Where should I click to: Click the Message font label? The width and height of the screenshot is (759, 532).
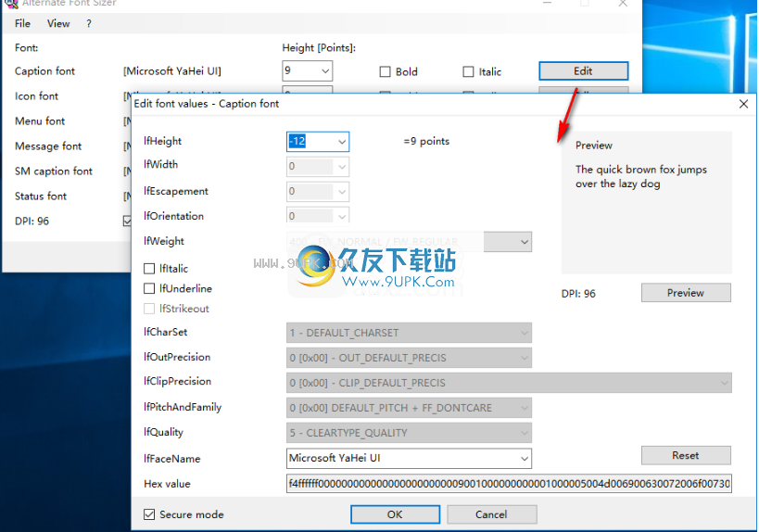pyautogui.click(x=48, y=146)
